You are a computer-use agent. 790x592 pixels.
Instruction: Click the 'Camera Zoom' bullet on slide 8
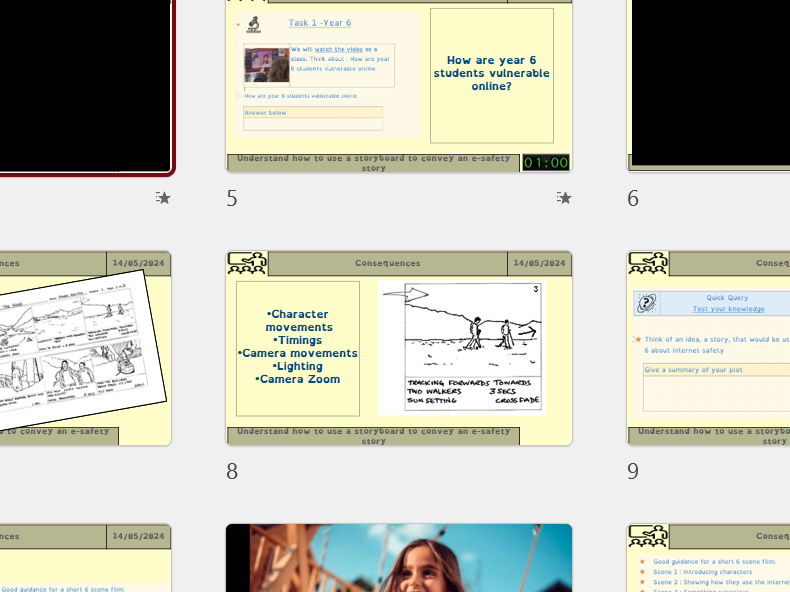pyautogui.click(x=298, y=379)
